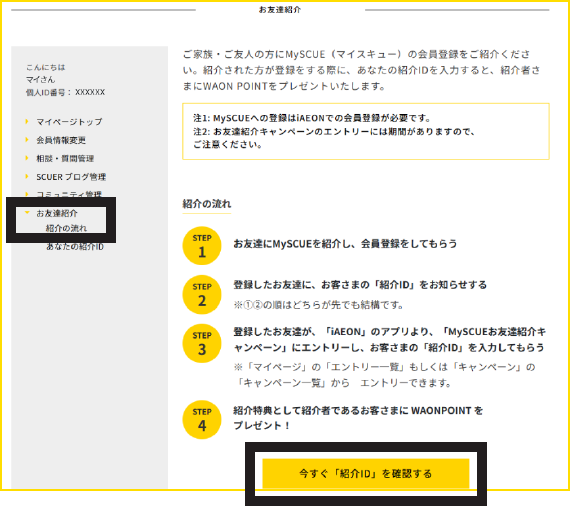Click the 紹介の流れ section heading
The image size is (570, 506).
tap(206, 204)
